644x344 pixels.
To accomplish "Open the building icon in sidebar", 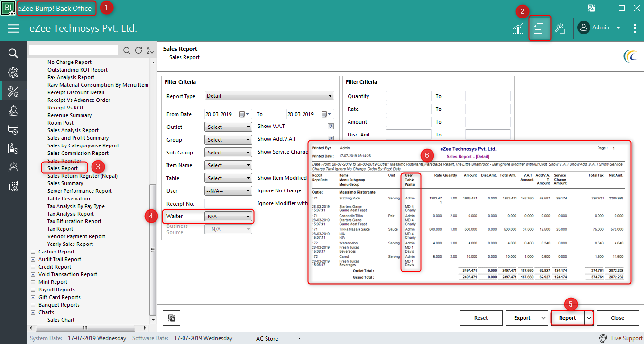I will [13, 186].
